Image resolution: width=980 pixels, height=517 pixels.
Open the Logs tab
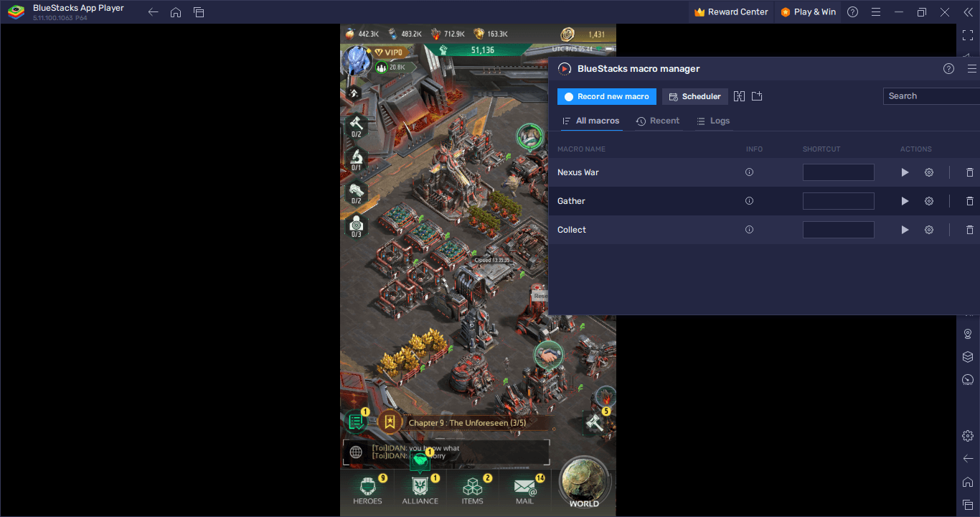coord(713,121)
